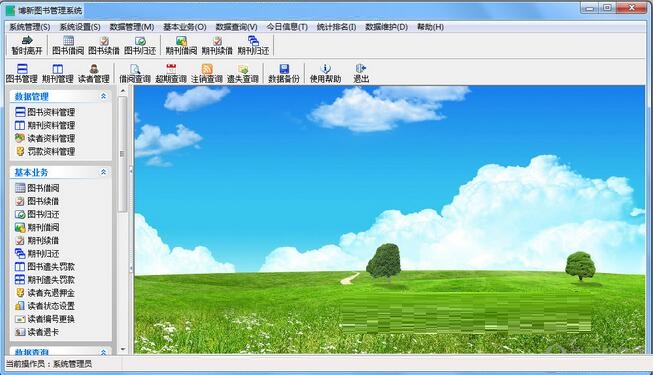The width and height of the screenshot is (653, 375).
Task: Open the 统计排名(I) menu
Action: (x=336, y=27)
